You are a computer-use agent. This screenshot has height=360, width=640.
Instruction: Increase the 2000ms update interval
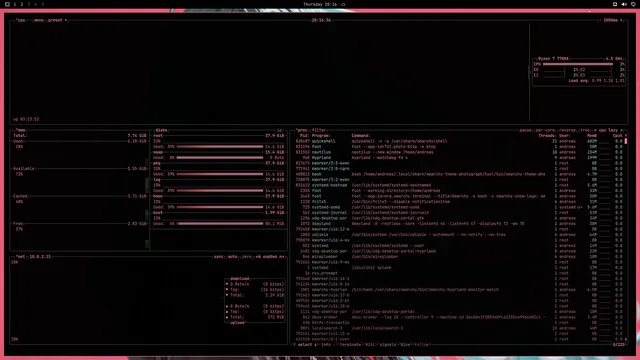(x=621, y=20)
